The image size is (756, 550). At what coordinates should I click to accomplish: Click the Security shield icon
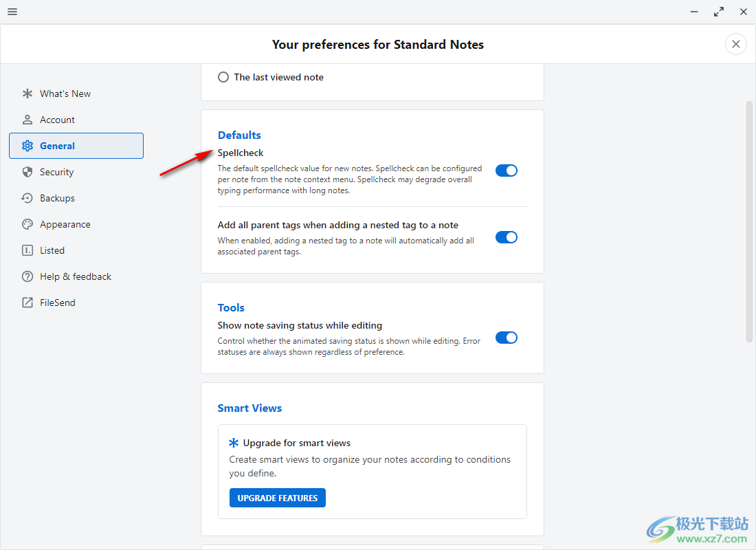point(27,172)
